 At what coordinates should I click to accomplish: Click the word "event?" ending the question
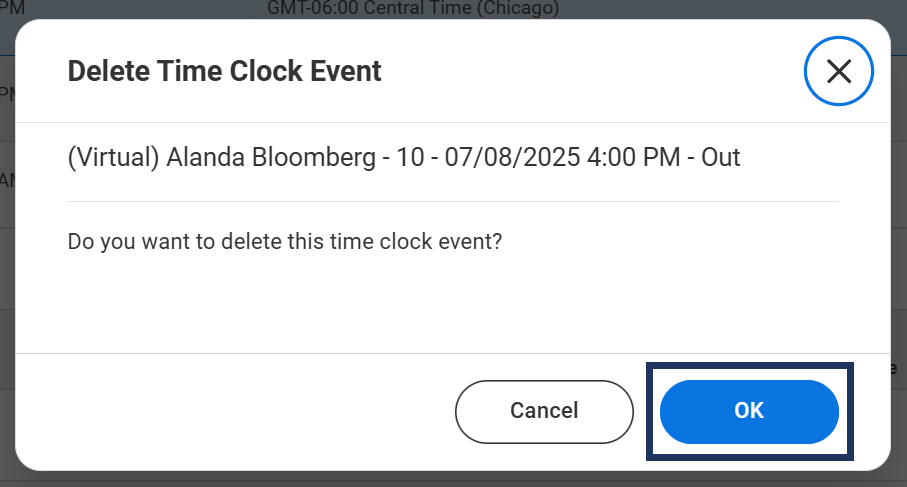point(470,241)
